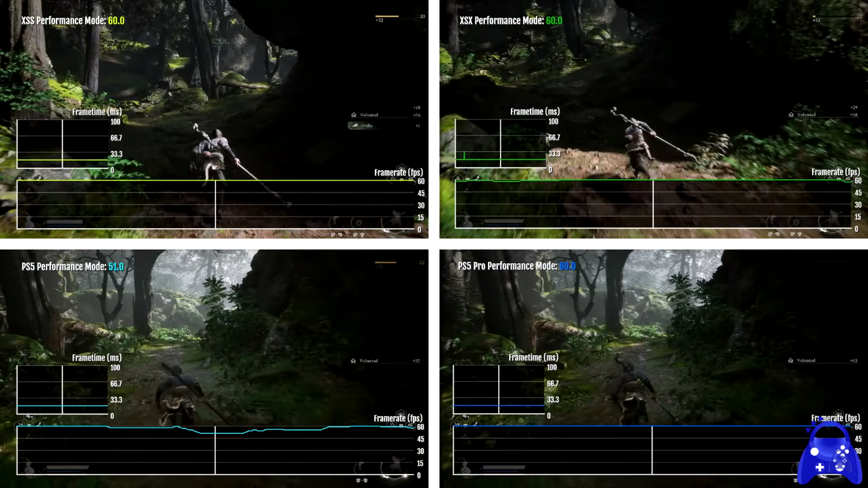Click the 100 frametime value in PS5 panel
Screen dimensions: 868x488
click(x=115, y=368)
